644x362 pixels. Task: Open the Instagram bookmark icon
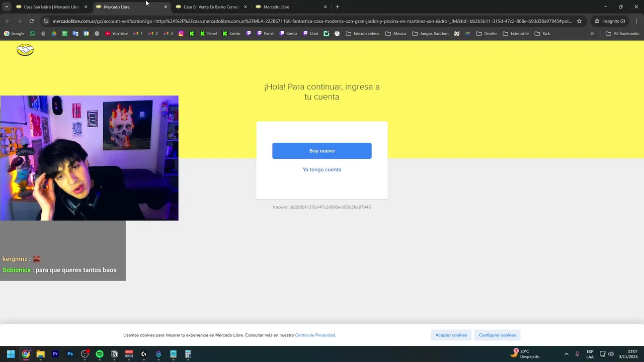tap(181, 34)
